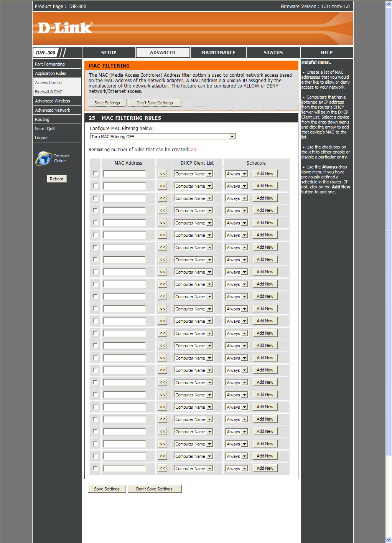
Task: Check the checkbox in the third rule row
Action: pyautogui.click(x=95, y=198)
